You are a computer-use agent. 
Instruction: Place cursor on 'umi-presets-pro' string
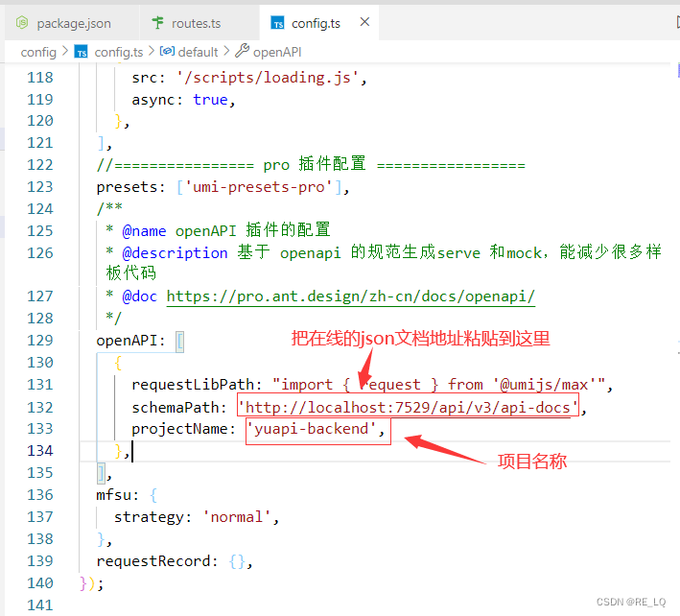pos(258,187)
